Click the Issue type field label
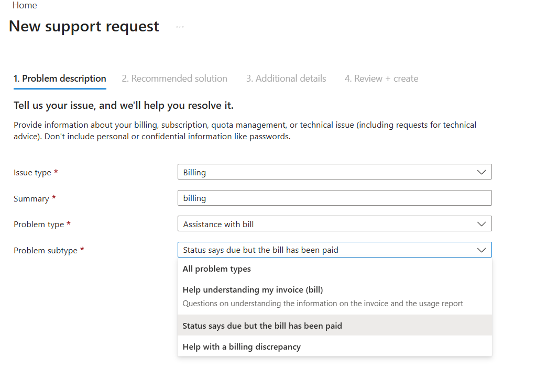This screenshot has height=392, width=536. coord(32,173)
